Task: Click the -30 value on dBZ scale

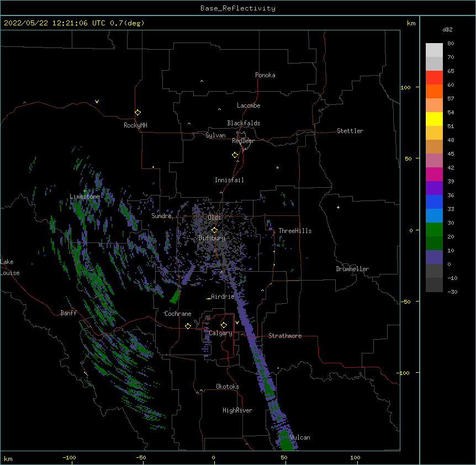Action: [452, 292]
